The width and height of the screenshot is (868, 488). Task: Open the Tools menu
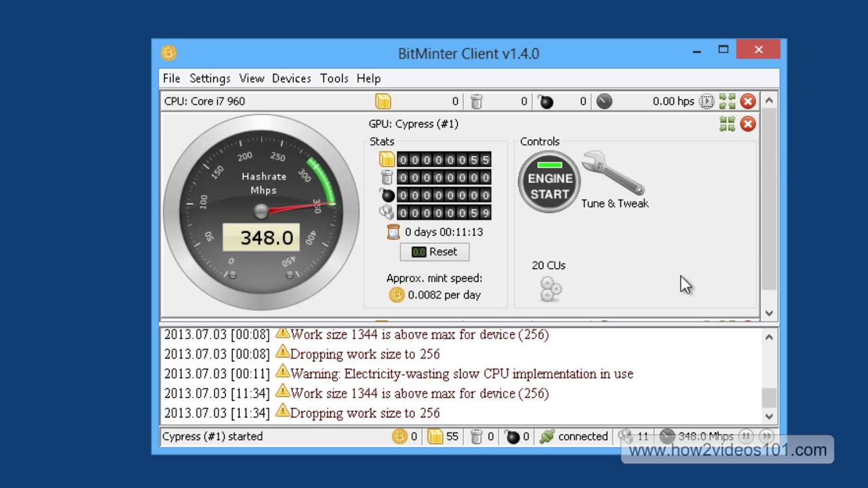[334, 79]
